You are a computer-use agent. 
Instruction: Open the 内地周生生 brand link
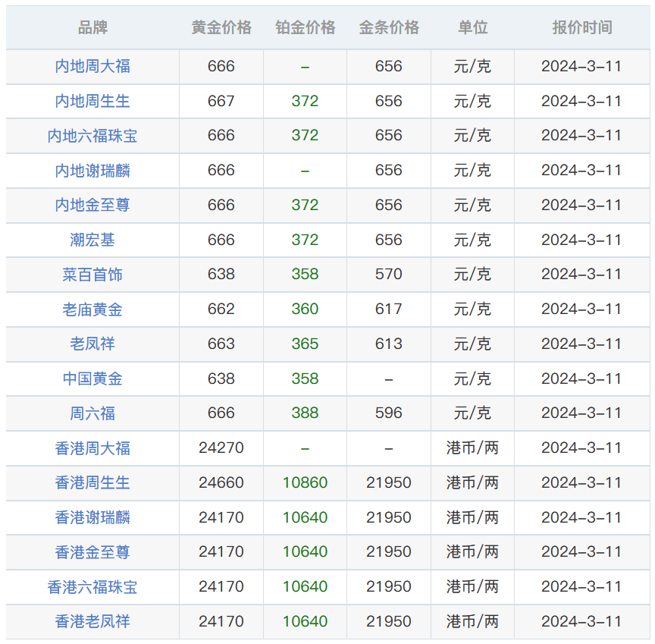(92, 101)
